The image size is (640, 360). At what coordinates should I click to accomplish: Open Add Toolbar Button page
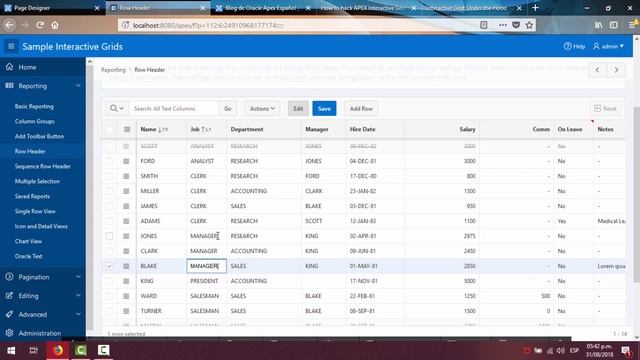(x=39, y=136)
